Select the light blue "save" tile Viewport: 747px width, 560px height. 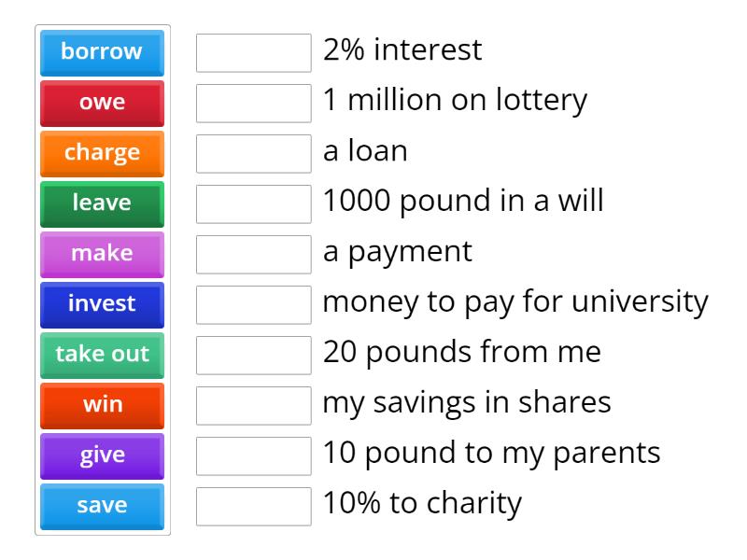pyautogui.click(x=102, y=506)
